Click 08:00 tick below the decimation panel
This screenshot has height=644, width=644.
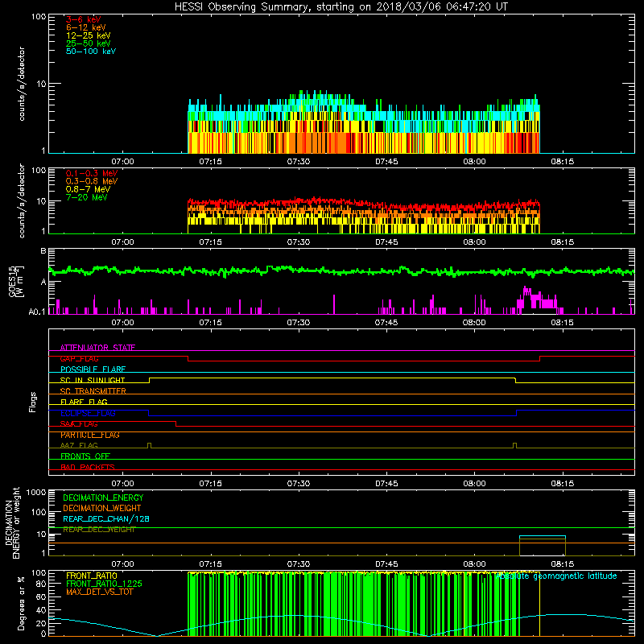[x=474, y=564]
